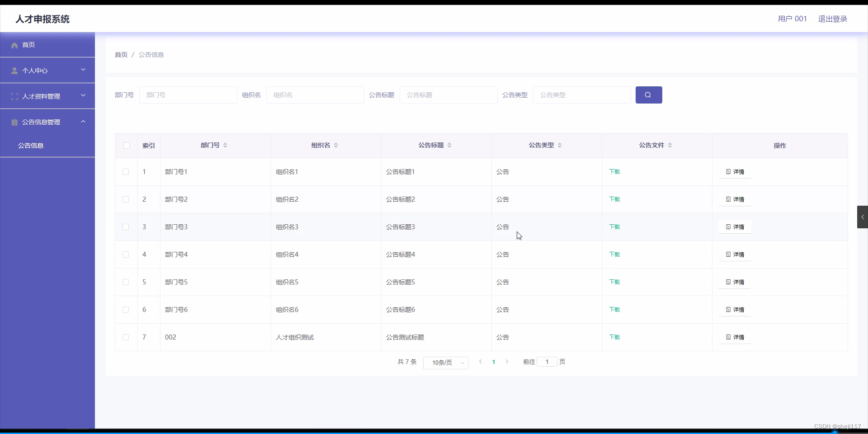Download file for 公告标题3 row
Viewport: 868px width, 434px height.
click(x=614, y=227)
